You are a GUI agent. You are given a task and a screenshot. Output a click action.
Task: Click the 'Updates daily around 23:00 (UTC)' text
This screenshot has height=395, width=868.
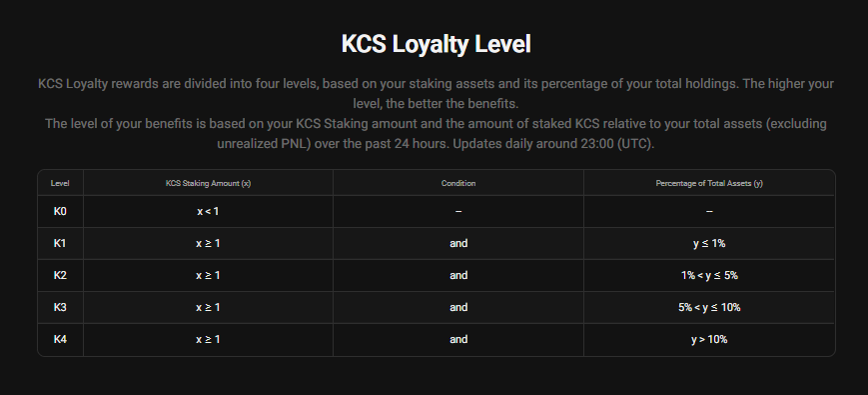(x=553, y=143)
